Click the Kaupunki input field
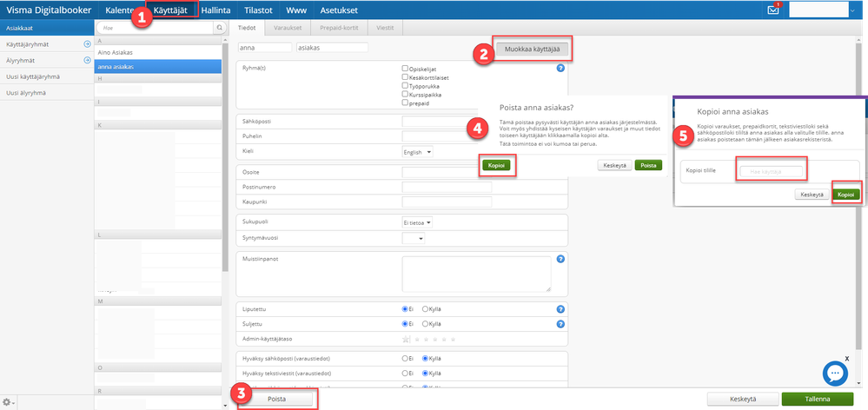Viewport: 868px width, 410px height. tap(447, 202)
